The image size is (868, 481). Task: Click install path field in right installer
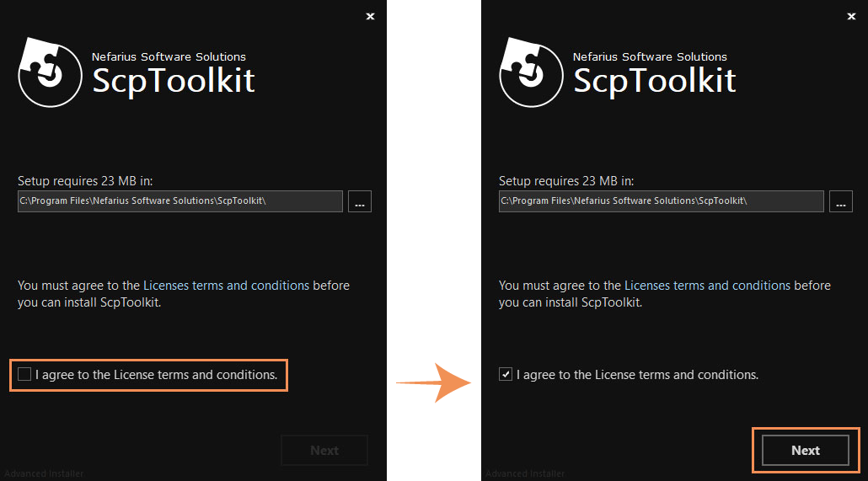coord(661,201)
